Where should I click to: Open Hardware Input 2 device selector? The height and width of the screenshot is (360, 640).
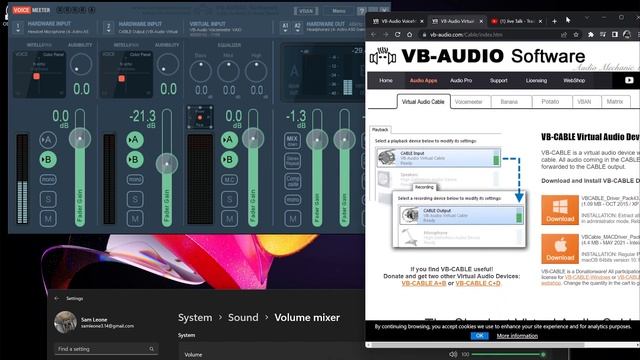108,28
